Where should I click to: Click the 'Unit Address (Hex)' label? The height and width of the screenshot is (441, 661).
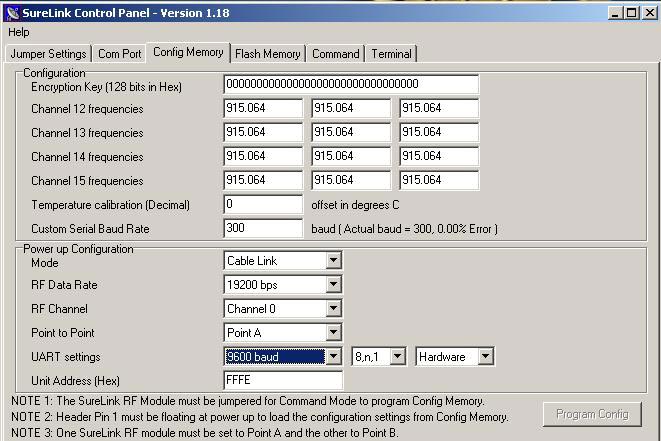75,381
